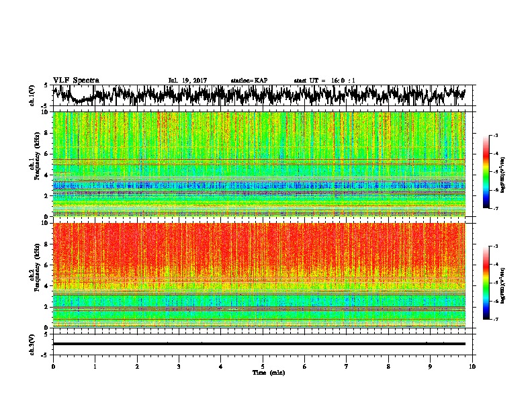This screenshot has height=411, width=532.
Task: Click inside the ch.1 spectrogram panel
Action: click(x=259, y=164)
